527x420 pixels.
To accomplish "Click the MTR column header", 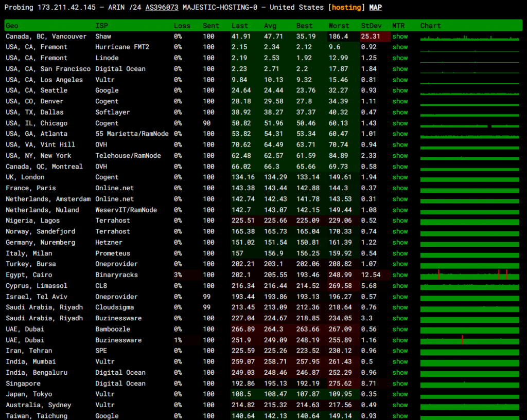I will click(398, 26).
